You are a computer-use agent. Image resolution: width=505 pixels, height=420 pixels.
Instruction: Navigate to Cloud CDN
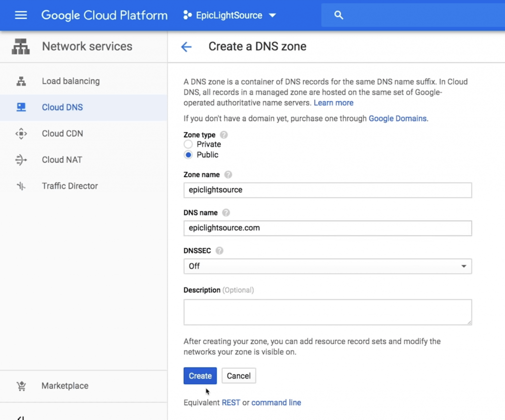84,134
